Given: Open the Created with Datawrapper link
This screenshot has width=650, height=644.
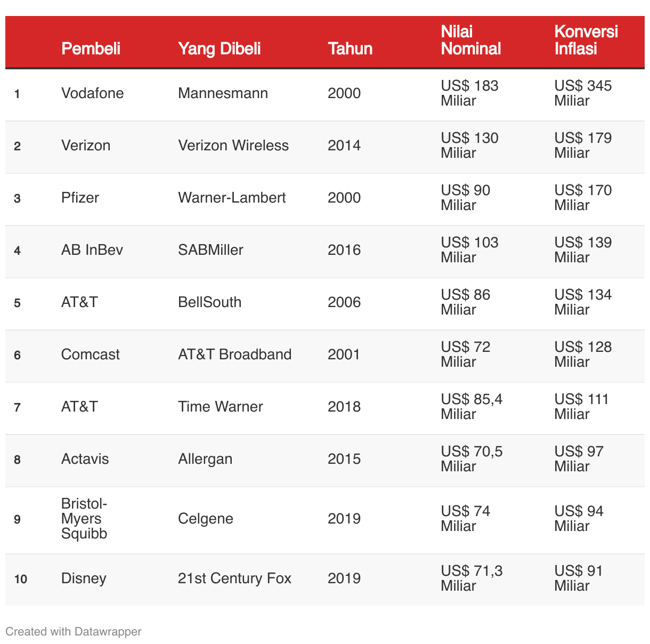Looking at the screenshot, I should [74, 632].
